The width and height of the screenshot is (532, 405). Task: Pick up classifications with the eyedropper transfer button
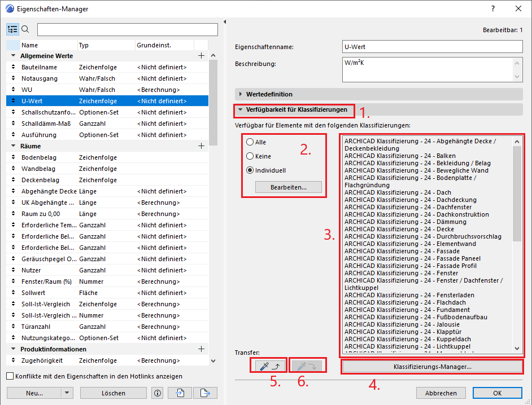[269, 366]
